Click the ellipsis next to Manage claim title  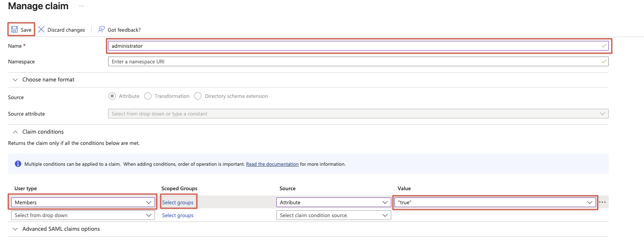81,6
